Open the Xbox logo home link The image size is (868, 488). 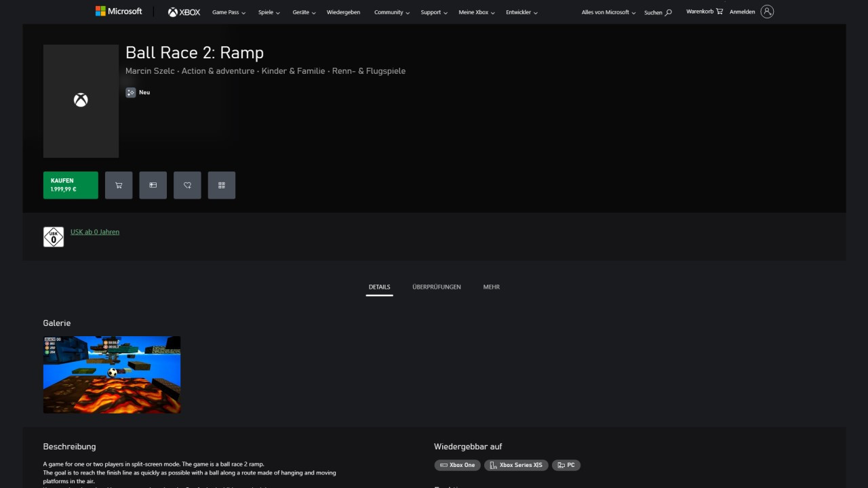tap(184, 12)
